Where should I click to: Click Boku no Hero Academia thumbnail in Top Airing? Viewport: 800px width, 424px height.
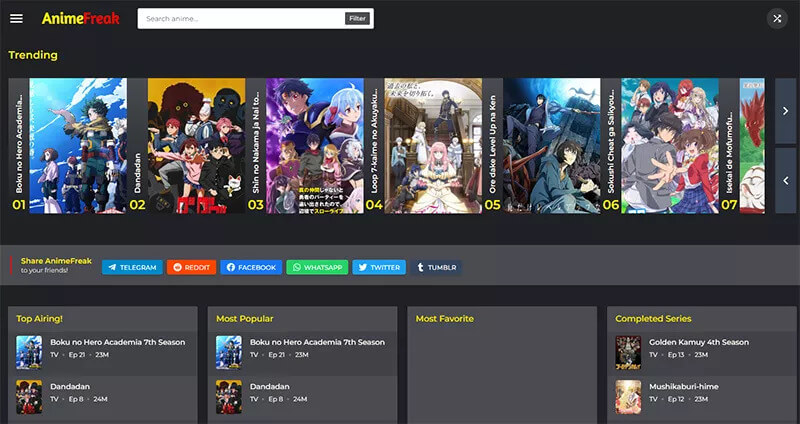point(29,352)
